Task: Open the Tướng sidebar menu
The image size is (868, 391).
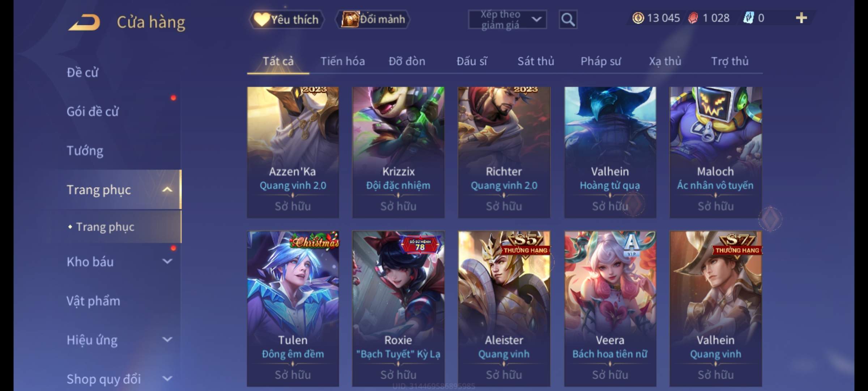Action: click(85, 151)
